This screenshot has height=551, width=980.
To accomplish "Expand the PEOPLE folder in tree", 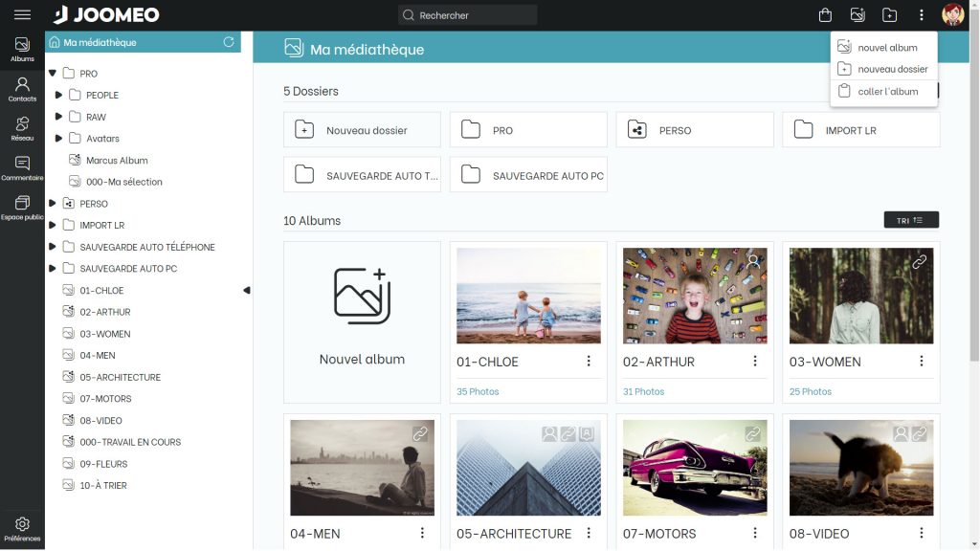I will 59,95.
